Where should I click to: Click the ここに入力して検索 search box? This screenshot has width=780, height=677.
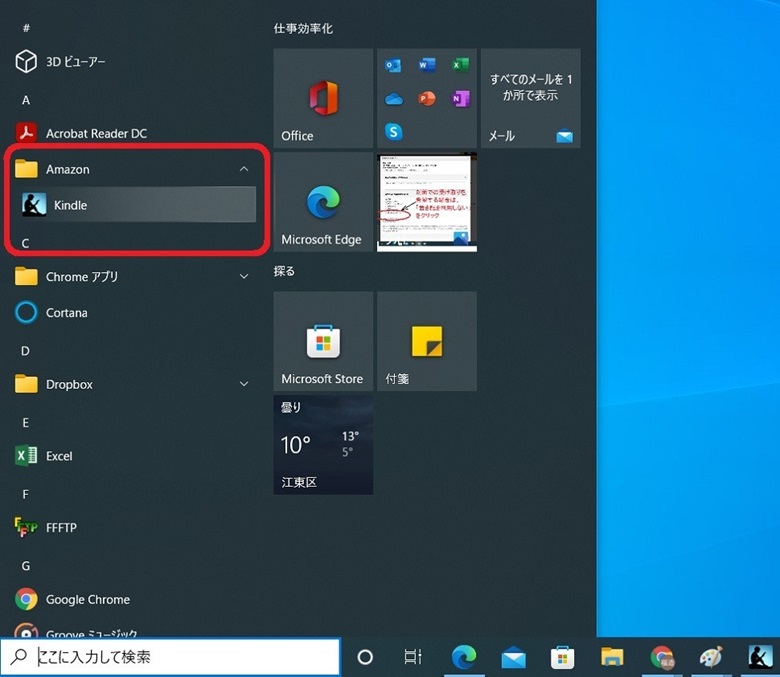click(x=170, y=657)
